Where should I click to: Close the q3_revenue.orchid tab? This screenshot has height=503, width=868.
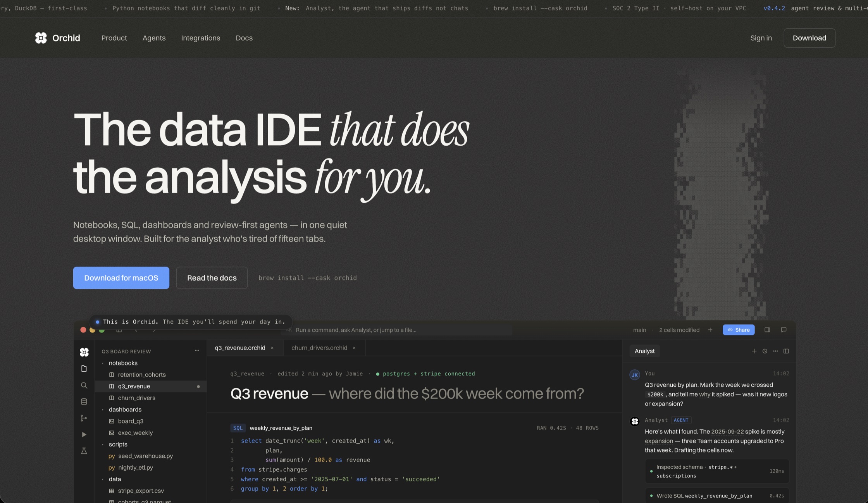(x=272, y=348)
